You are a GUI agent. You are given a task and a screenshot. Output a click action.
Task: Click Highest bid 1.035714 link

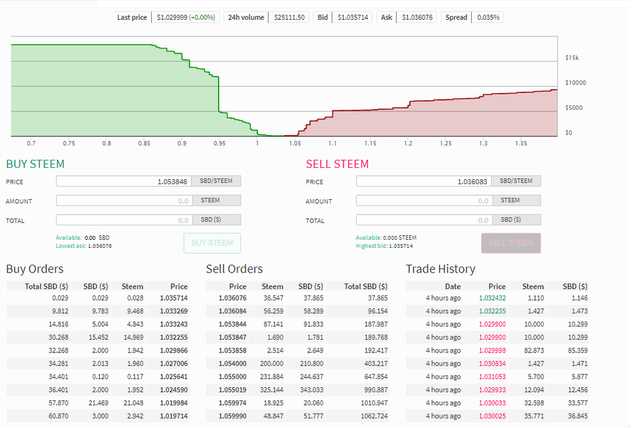[384, 246]
